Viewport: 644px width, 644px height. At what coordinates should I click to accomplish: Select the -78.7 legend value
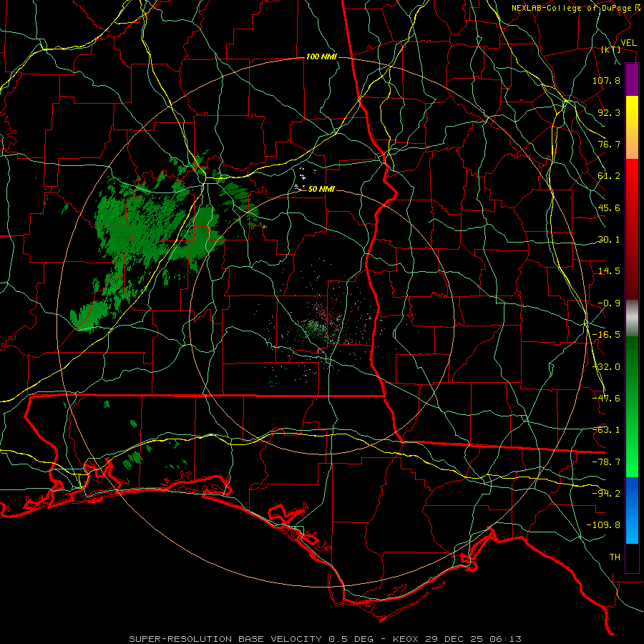606,462
